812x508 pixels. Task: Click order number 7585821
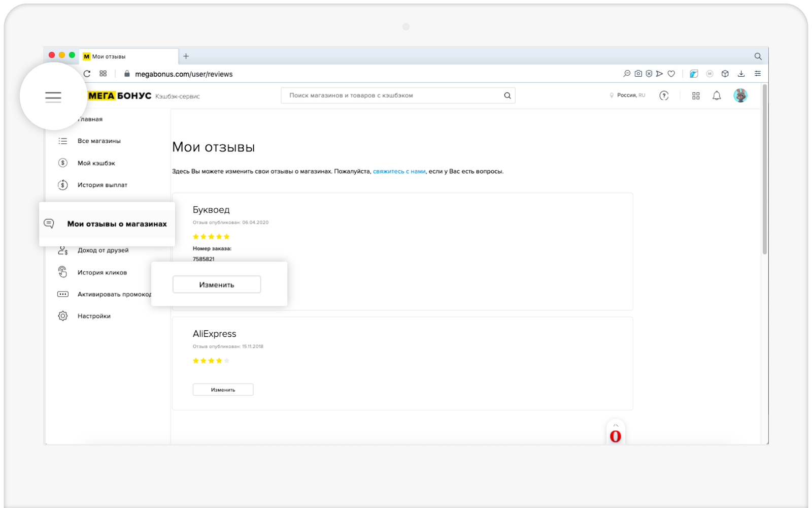point(204,259)
